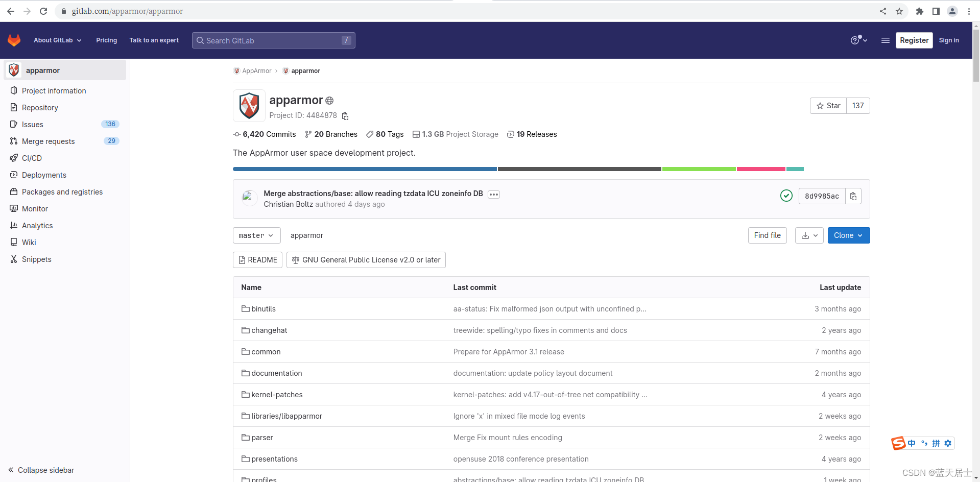
Task: Click pink segment of language bar
Action: (x=761, y=169)
